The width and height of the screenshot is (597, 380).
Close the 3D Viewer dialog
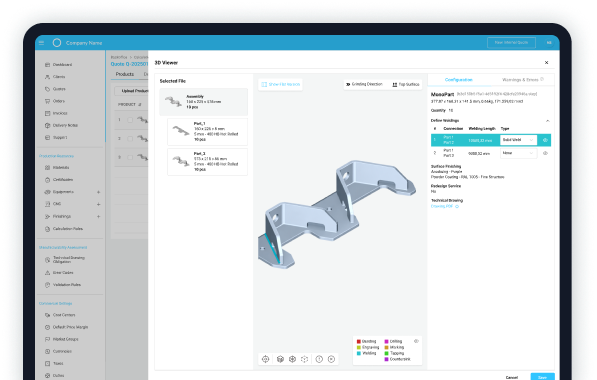(546, 62)
